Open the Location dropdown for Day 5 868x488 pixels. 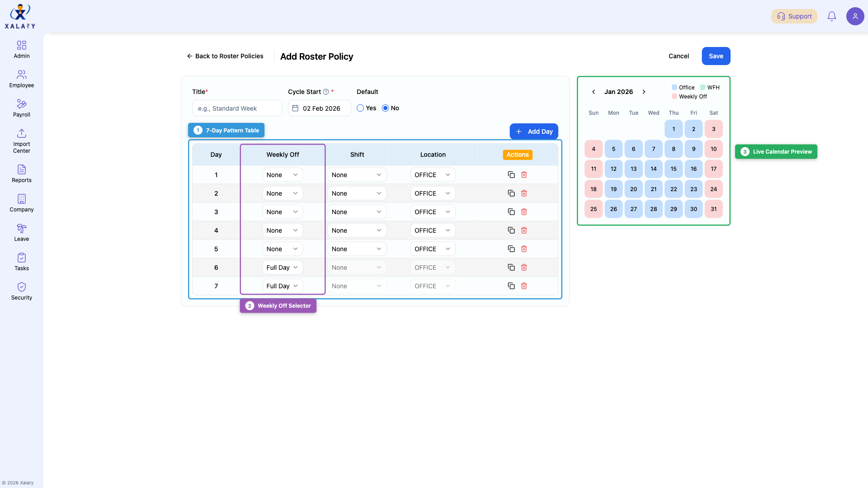click(432, 249)
